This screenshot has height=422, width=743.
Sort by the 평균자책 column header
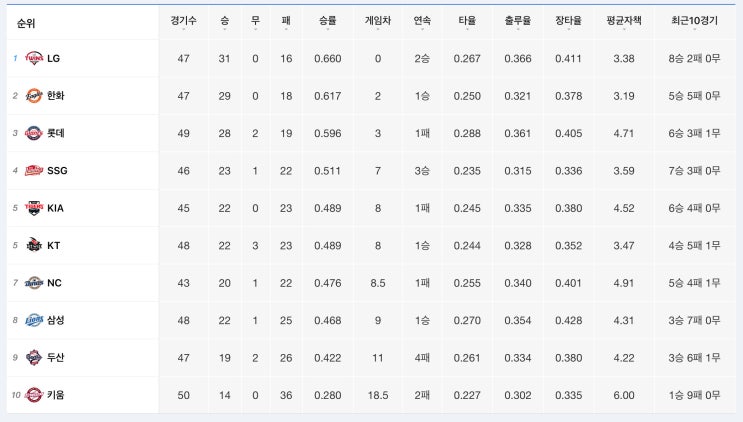coord(624,21)
